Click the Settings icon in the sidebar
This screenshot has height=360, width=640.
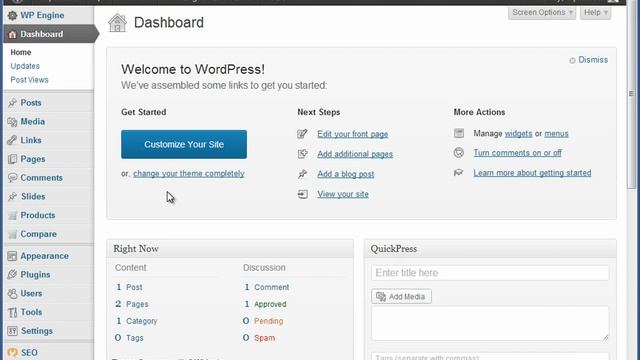pos(12,331)
